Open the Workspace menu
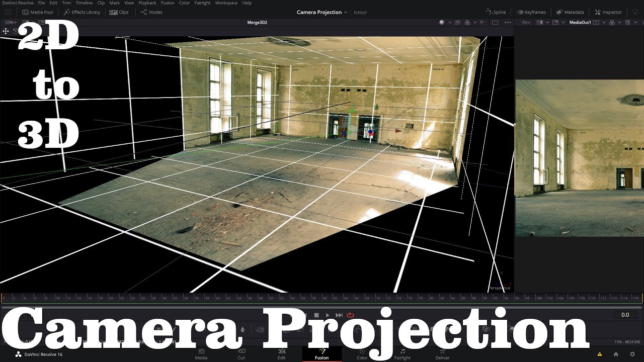Screen dimensions: 644x362 tap(226, 3)
